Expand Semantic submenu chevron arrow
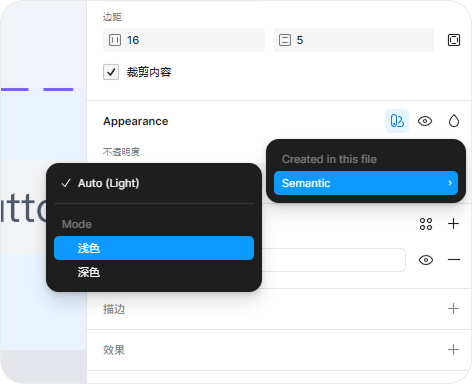 pyautogui.click(x=450, y=183)
